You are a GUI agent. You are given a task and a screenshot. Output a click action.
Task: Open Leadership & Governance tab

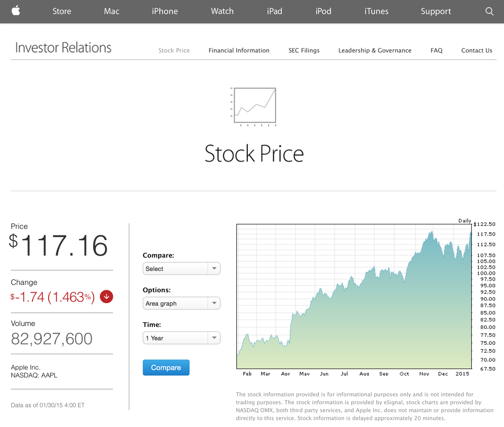(375, 50)
